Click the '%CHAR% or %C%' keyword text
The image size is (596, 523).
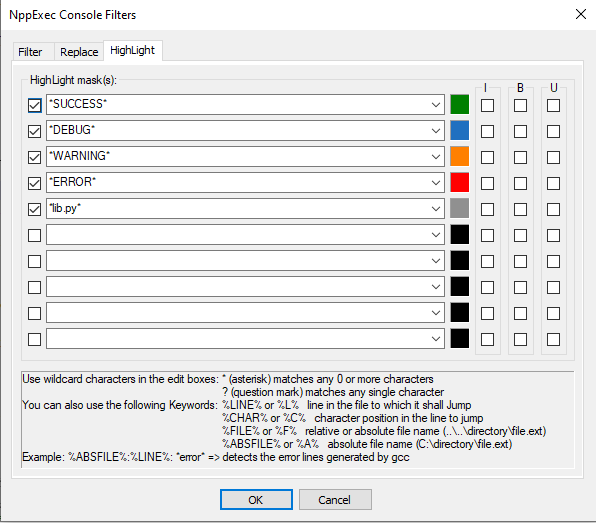[x=264, y=418]
